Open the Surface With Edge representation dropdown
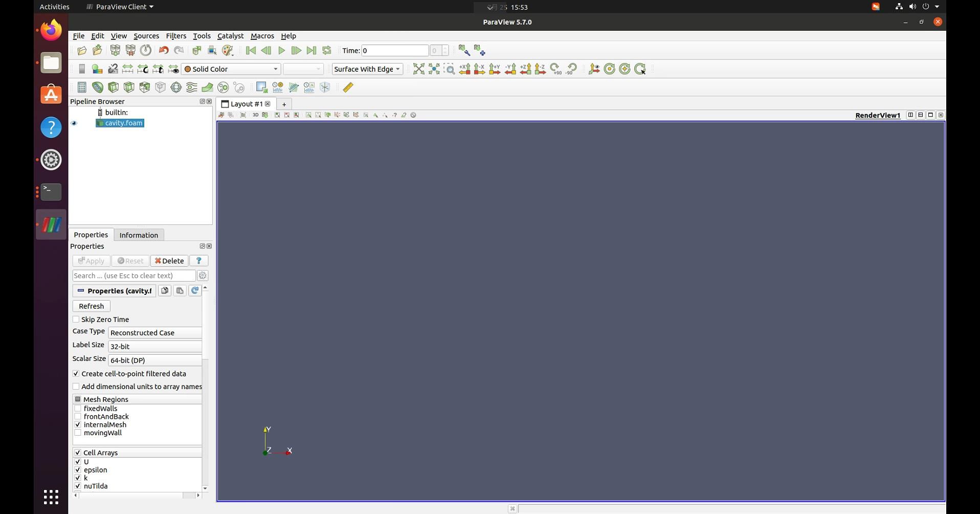 click(x=367, y=69)
